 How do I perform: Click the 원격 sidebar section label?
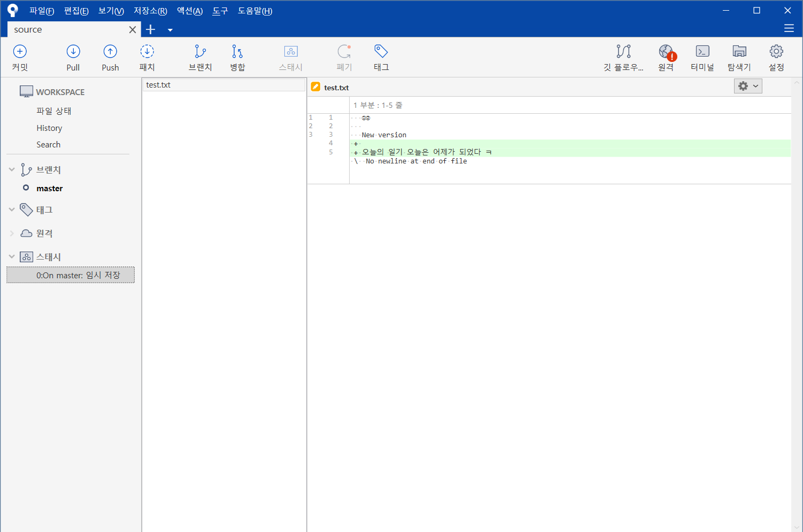tap(44, 233)
